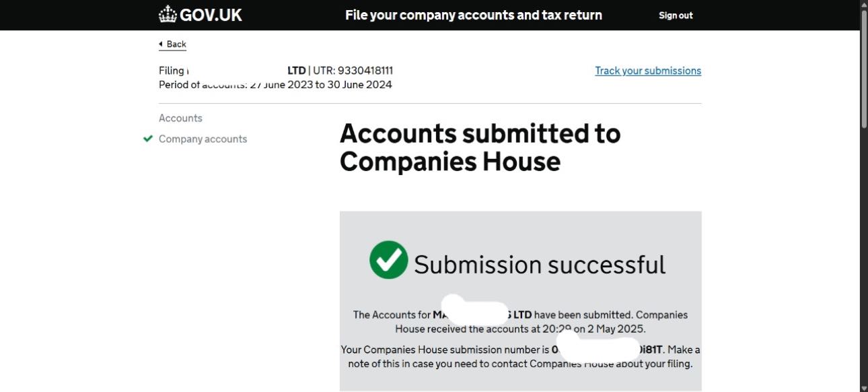Sign out of the filing service
868x392 pixels.
pyautogui.click(x=676, y=15)
